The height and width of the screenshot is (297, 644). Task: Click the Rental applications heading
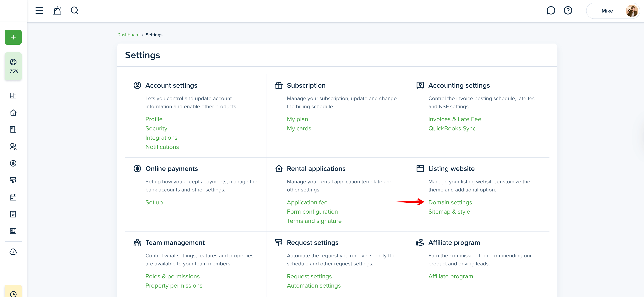pyautogui.click(x=316, y=169)
